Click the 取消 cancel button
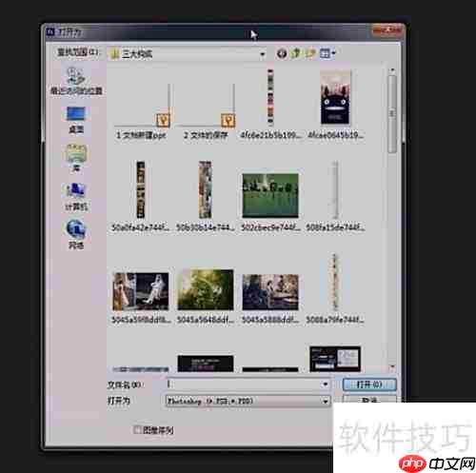The height and width of the screenshot is (473, 476). [369, 399]
